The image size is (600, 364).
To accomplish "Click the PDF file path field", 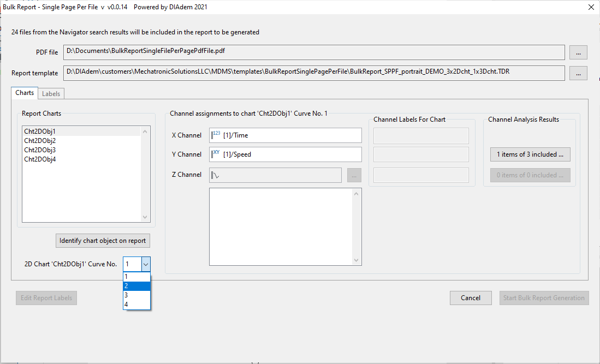I will [x=314, y=52].
